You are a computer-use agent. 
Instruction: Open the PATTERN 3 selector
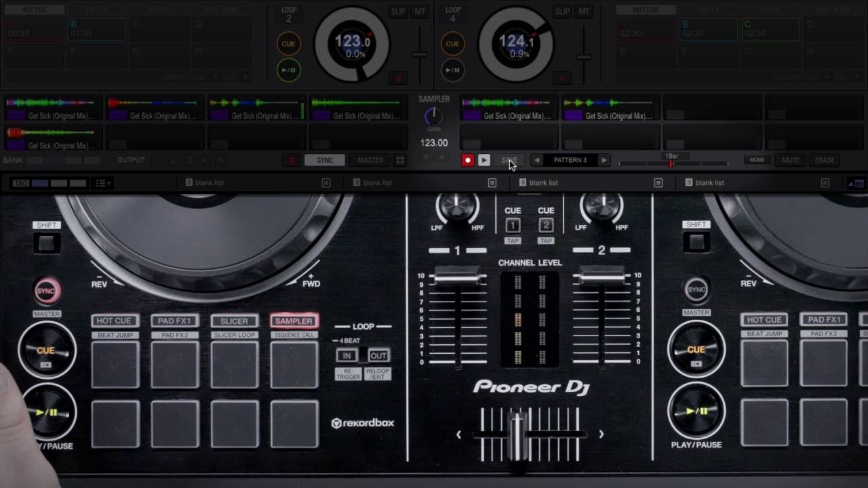(x=570, y=160)
